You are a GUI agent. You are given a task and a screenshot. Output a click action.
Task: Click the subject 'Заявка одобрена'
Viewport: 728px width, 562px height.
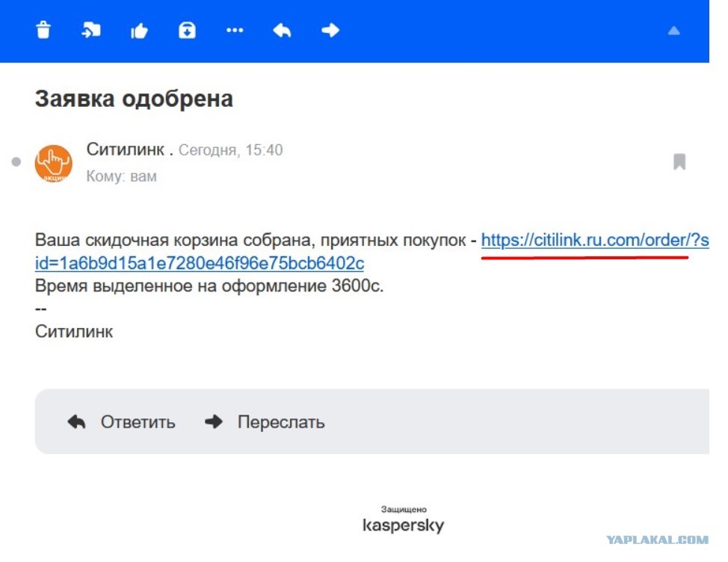(x=134, y=99)
